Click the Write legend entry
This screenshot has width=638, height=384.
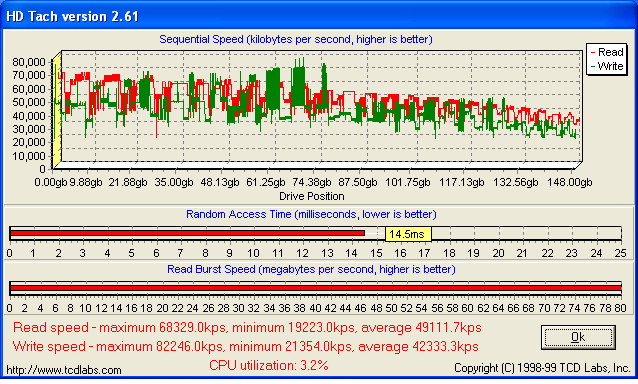point(607,66)
